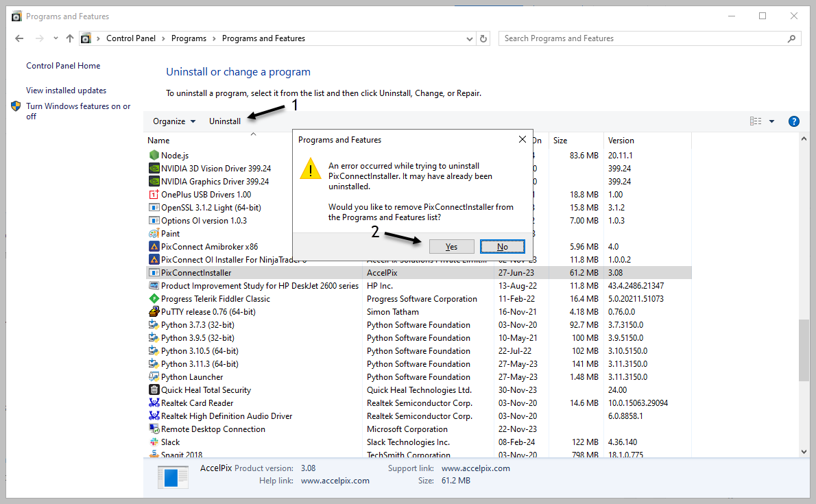Select Control Panel in the breadcrumb
This screenshot has width=816, height=504.
click(x=130, y=38)
